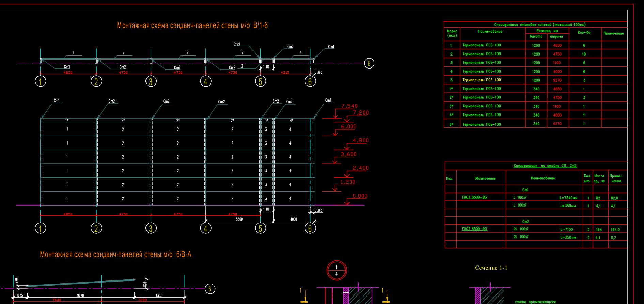This screenshot has height=304, width=644.
Task: Click axis bubble 1 under the elevation view
Action: coord(41,228)
